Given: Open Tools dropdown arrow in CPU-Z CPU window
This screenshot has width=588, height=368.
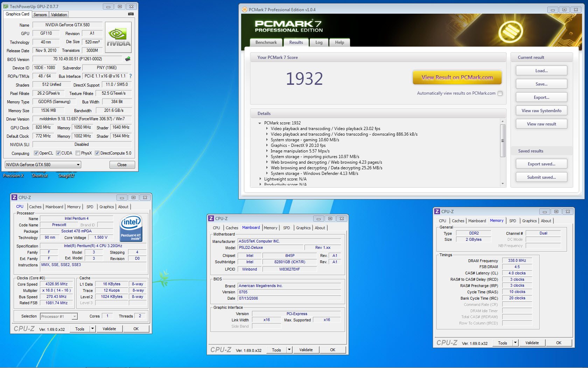Looking at the screenshot, I should coord(92,329).
